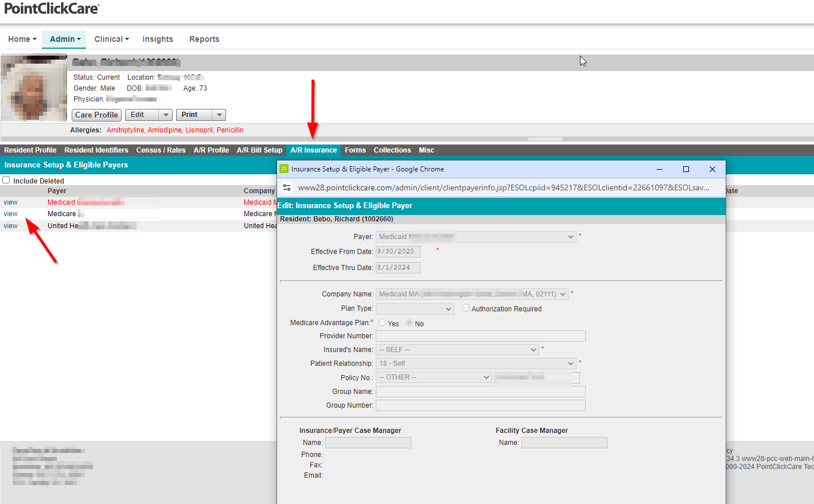This screenshot has width=814, height=504.
Task: Click the Insurance/Payer Case Manager Name field
Action: (x=368, y=443)
